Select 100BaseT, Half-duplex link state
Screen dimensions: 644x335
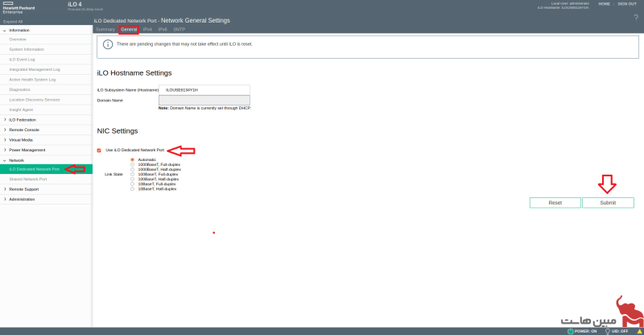point(132,180)
